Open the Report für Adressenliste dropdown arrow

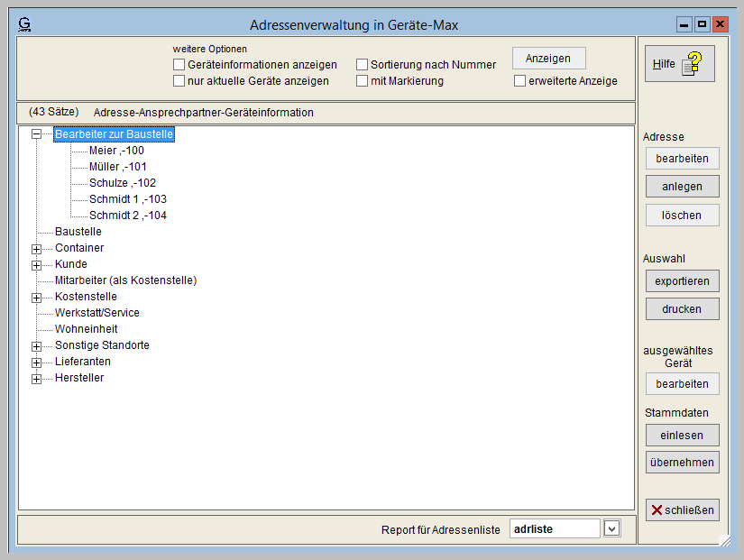(x=611, y=528)
